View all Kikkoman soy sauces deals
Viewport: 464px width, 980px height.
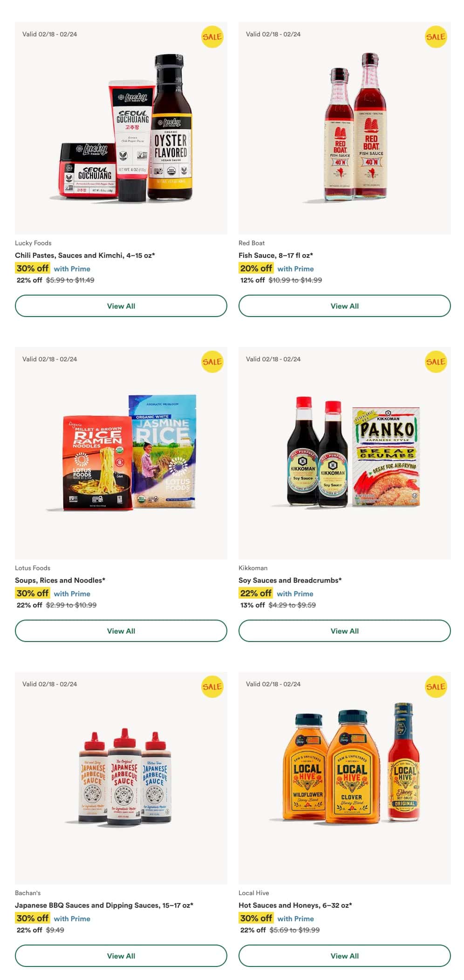click(x=345, y=631)
